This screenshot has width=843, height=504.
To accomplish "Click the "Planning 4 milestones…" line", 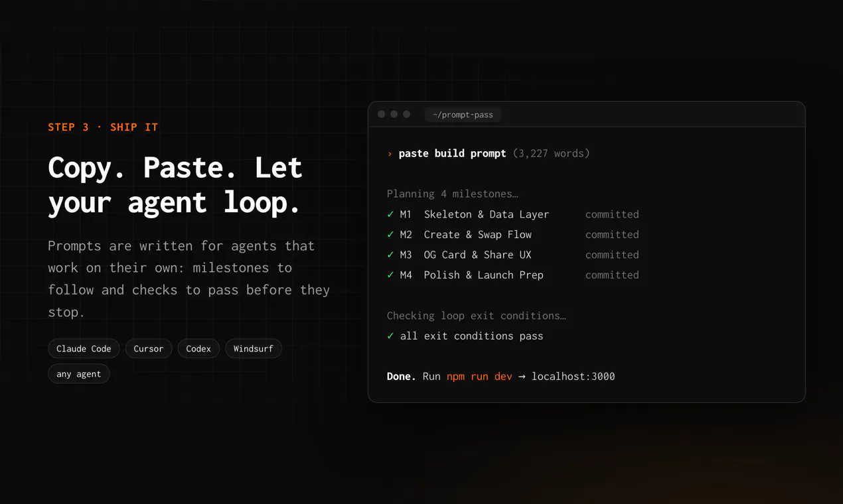I will pos(453,194).
